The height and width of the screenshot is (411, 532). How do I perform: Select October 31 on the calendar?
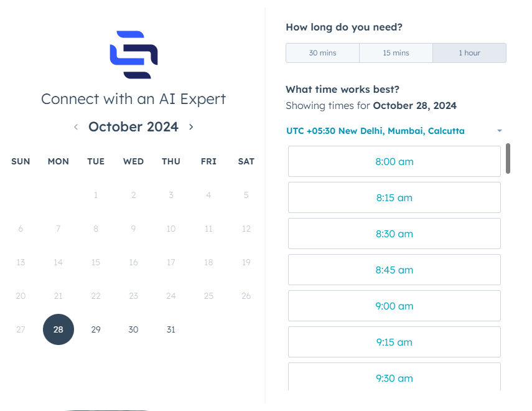coord(171,329)
